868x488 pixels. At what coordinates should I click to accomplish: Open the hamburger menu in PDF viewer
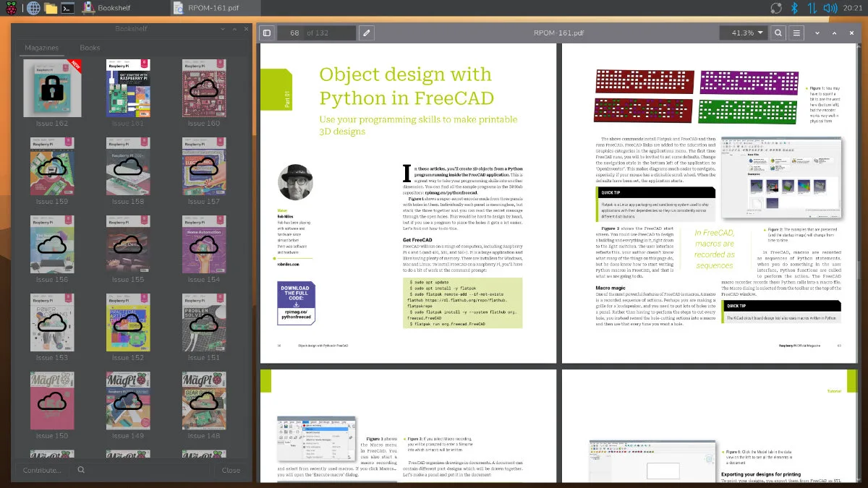tap(797, 33)
